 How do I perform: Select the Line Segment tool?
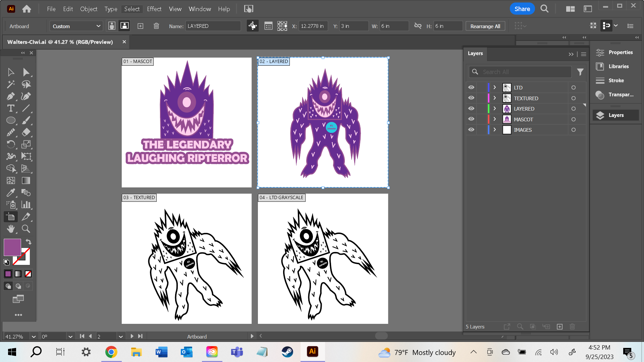point(26,108)
